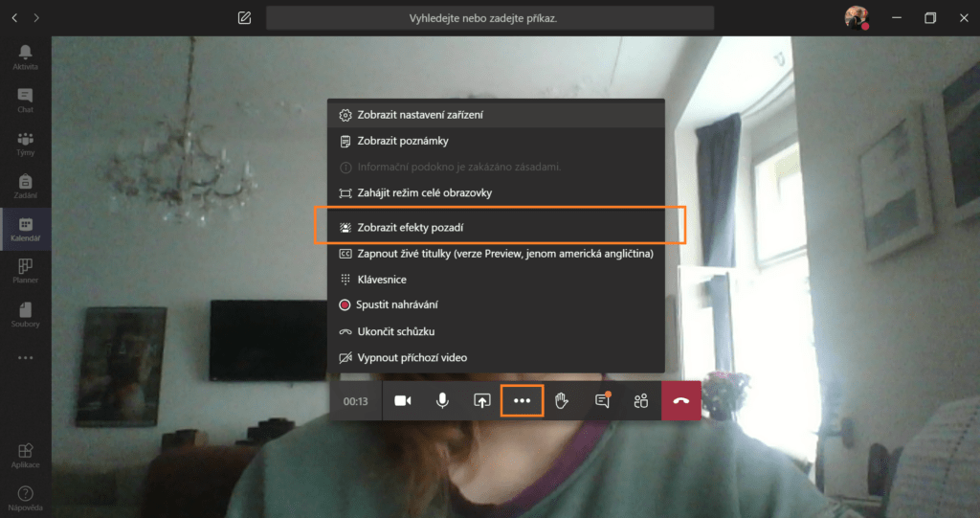The image size is (980, 518).
Task: Open Soubory files in sidebar
Action: 25,314
